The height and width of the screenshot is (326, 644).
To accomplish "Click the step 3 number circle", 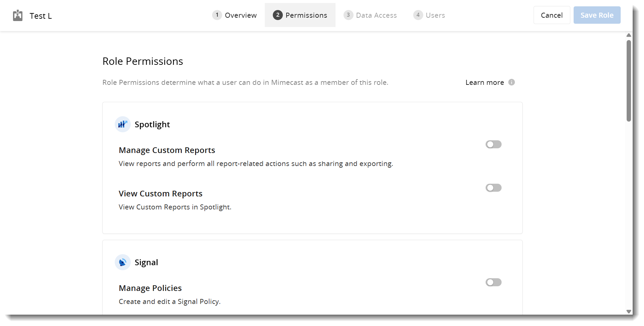I will click(348, 15).
